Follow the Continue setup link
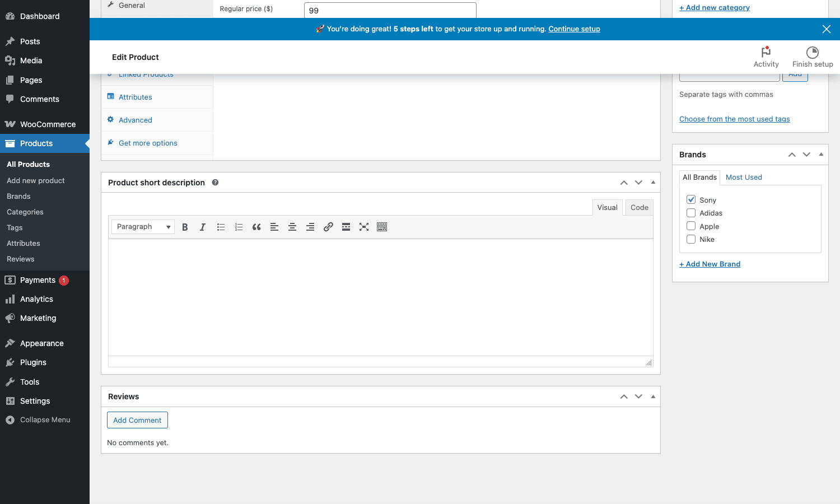Screen dimensions: 840x504 coord(574,29)
